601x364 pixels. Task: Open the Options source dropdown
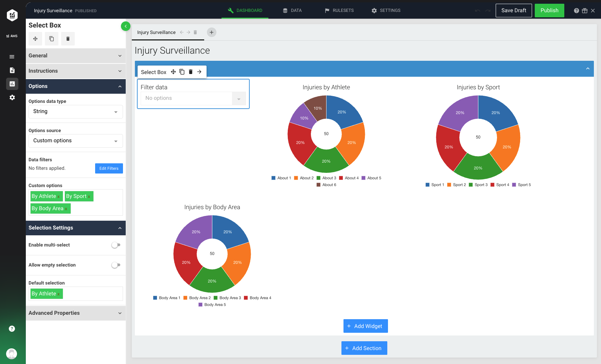pos(76,141)
